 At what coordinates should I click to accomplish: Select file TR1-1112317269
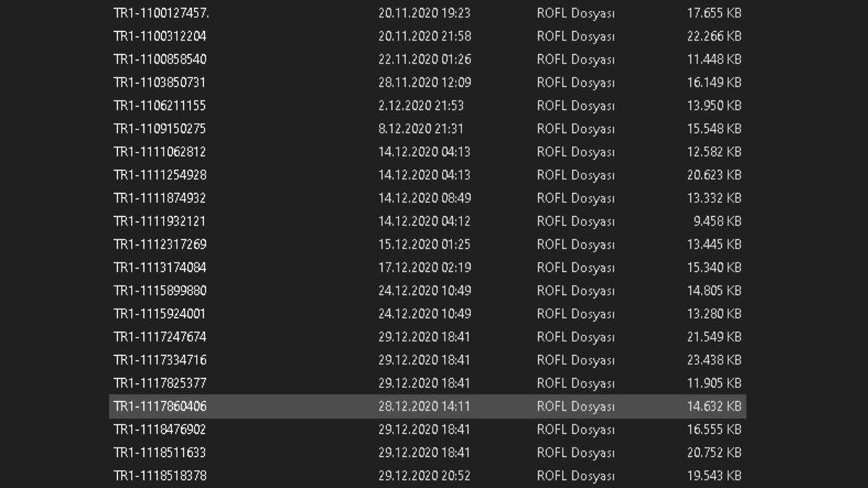point(427,244)
